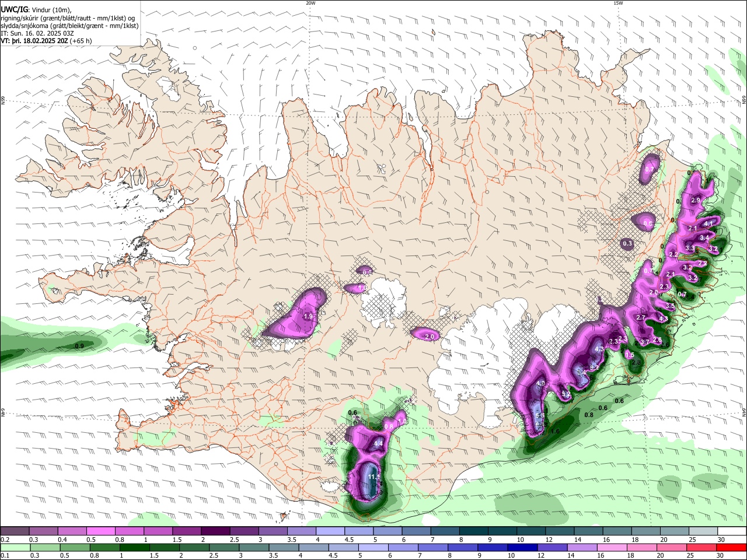Click the valid time 'VT: þri. 18.02.2025 20Z (+65 h)'
This screenshot has width=747, height=560.
46,41
